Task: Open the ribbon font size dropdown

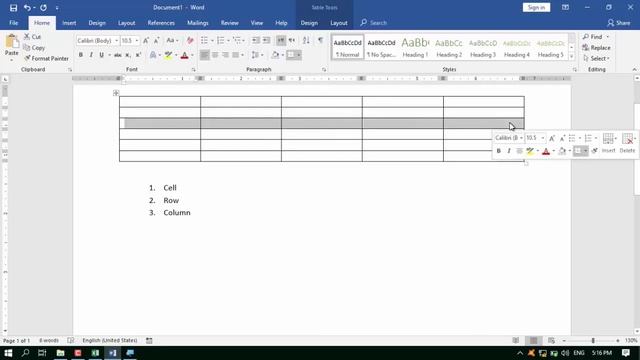Action: [137, 41]
